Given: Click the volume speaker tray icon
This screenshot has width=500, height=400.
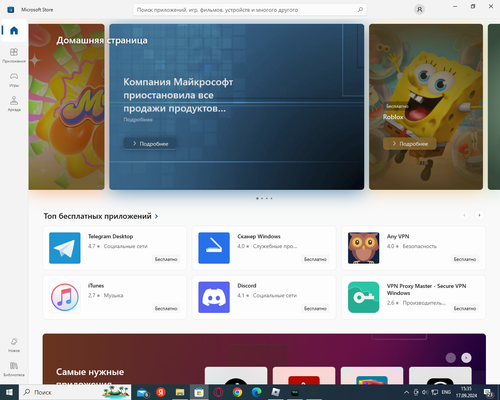Looking at the screenshot, I should pyautogui.click(x=425, y=392).
